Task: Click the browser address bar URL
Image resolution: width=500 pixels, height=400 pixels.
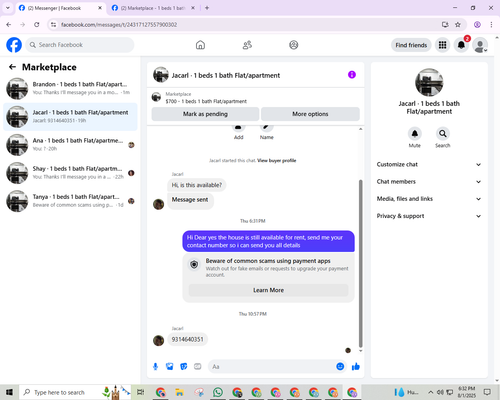Action: (119, 25)
